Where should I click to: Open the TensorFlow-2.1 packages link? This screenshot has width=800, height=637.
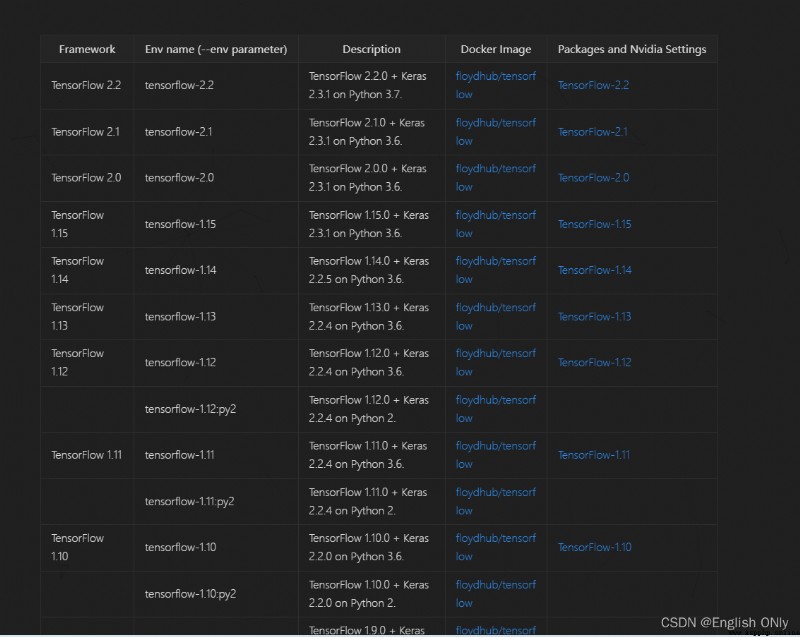pyautogui.click(x=592, y=132)
